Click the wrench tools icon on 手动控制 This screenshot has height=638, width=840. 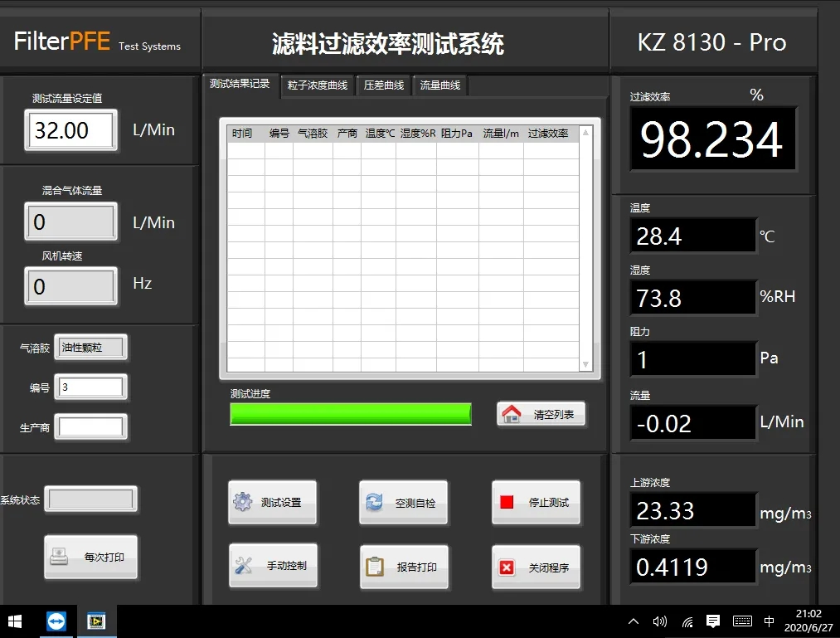pos(243,565)
